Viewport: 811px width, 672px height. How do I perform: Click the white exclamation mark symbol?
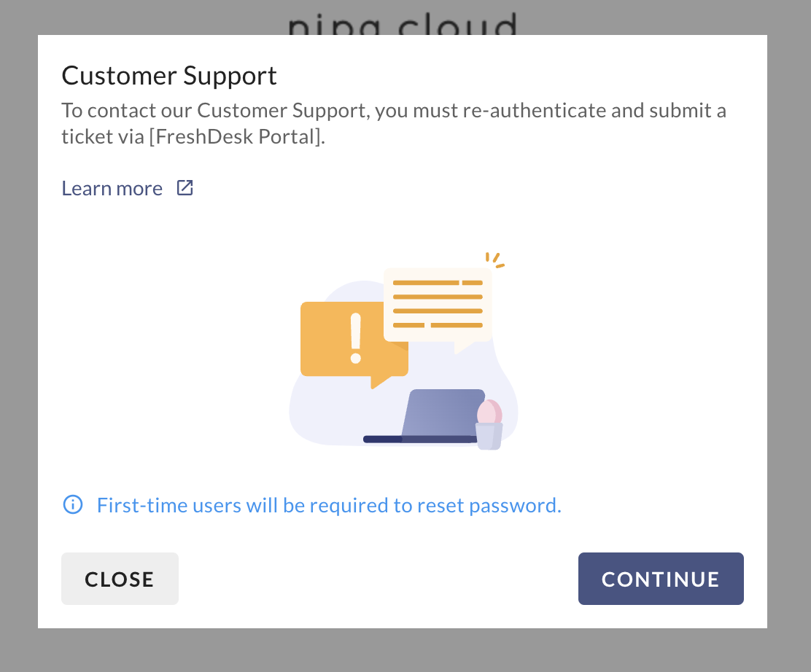coord(356,337)
